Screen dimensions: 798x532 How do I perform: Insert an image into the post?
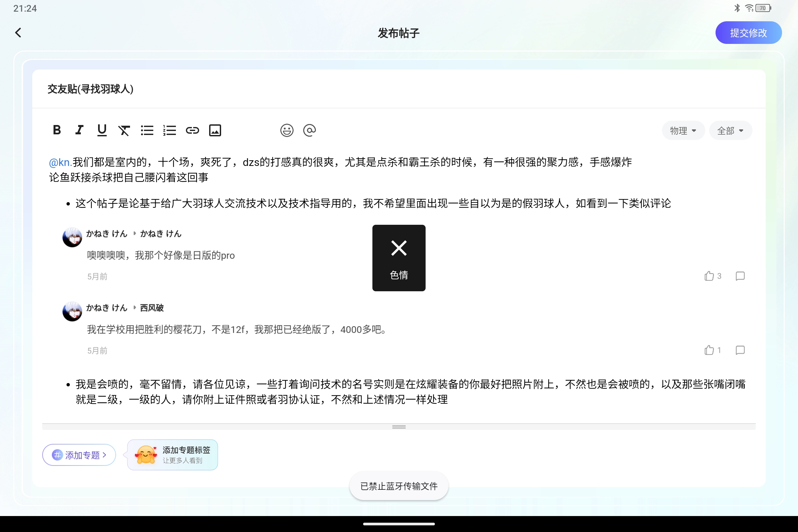215,130
